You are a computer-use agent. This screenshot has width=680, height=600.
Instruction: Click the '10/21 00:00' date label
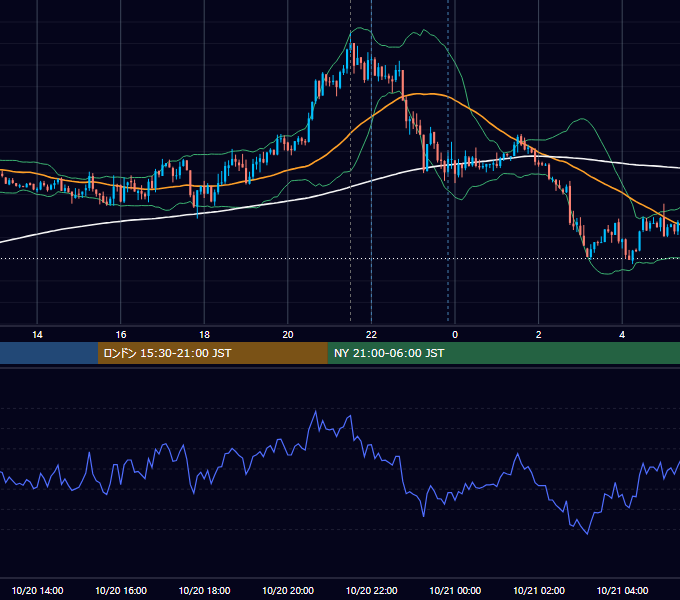[455, 590]
